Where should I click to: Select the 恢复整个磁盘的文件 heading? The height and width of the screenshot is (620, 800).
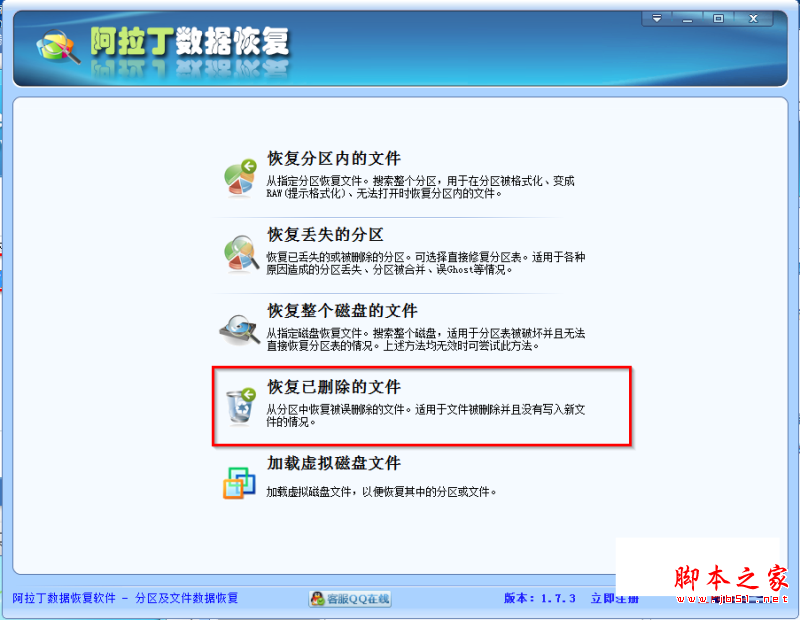(342, 310)
